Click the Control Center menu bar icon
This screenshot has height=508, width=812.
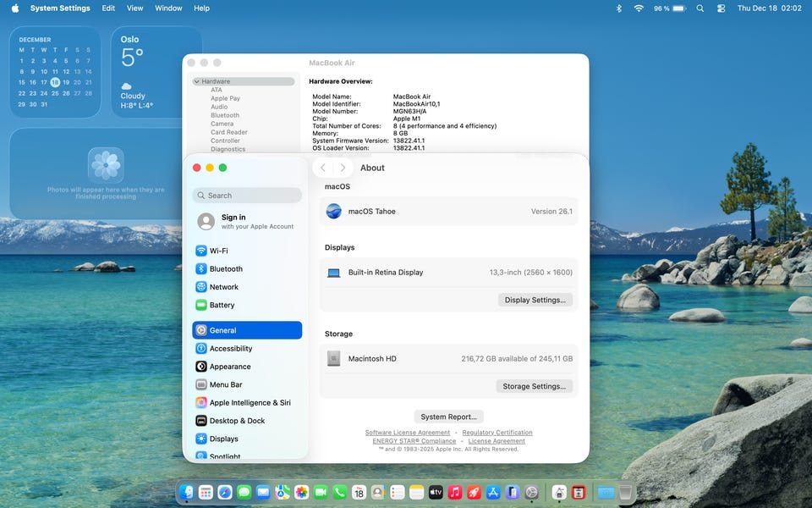pyautogui.click(x=721, y=8)
